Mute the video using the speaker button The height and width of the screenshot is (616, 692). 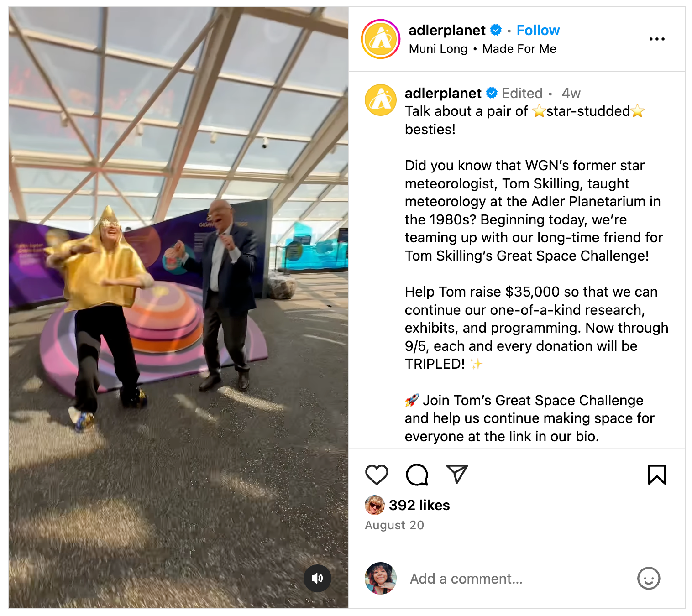click(x=317, y=578)
